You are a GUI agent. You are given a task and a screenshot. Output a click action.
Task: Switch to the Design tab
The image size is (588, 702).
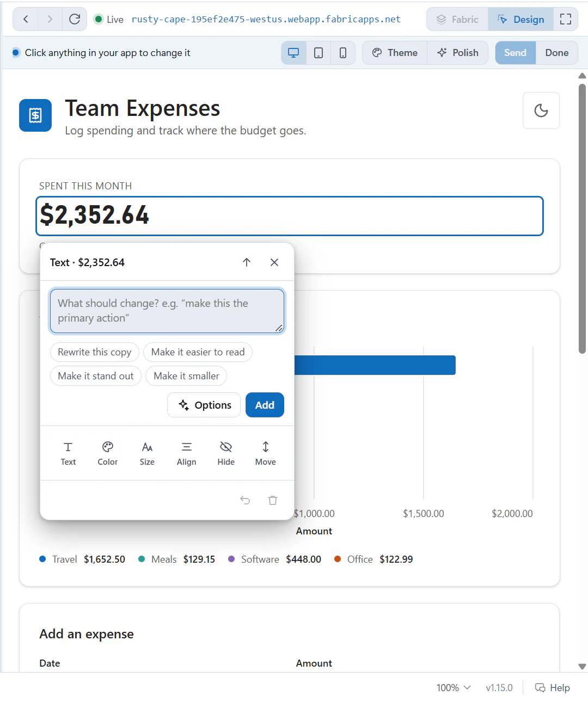[x=521, y=19]
